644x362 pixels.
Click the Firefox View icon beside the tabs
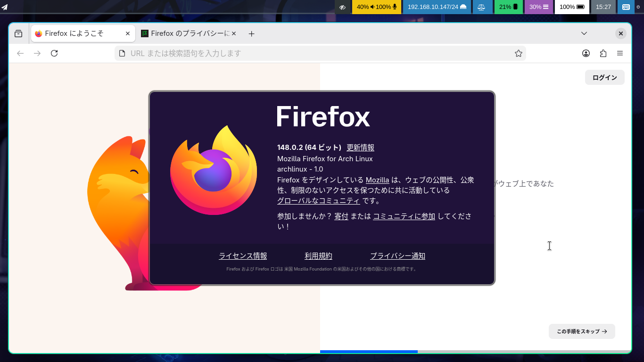(18, 33)
